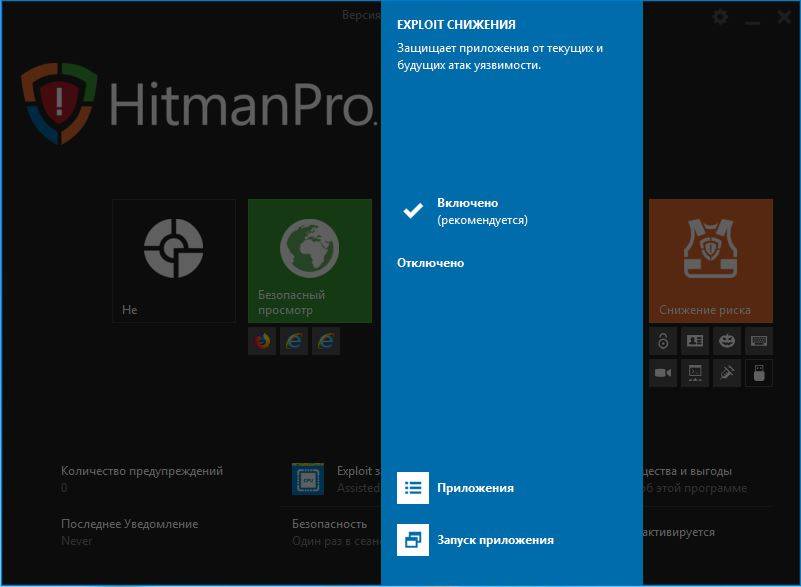Click the ID card credential icon

click(x=695, y=341)
